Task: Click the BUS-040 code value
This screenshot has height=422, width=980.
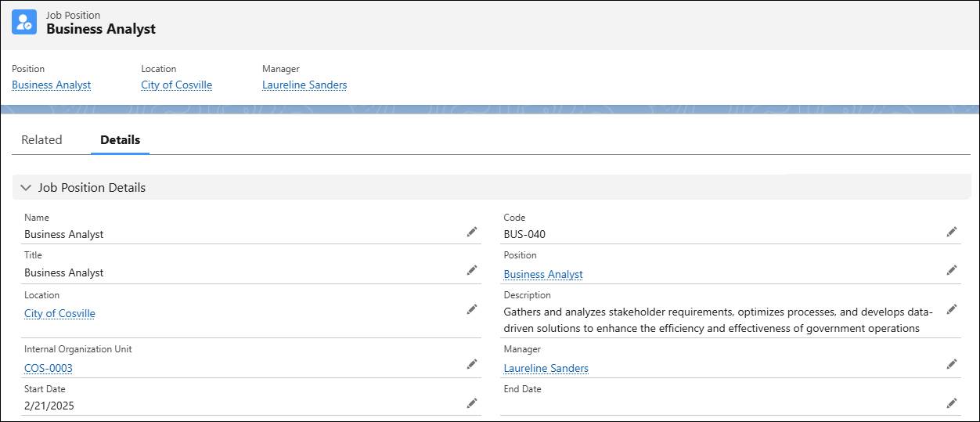Action: [x=524, y=234]
